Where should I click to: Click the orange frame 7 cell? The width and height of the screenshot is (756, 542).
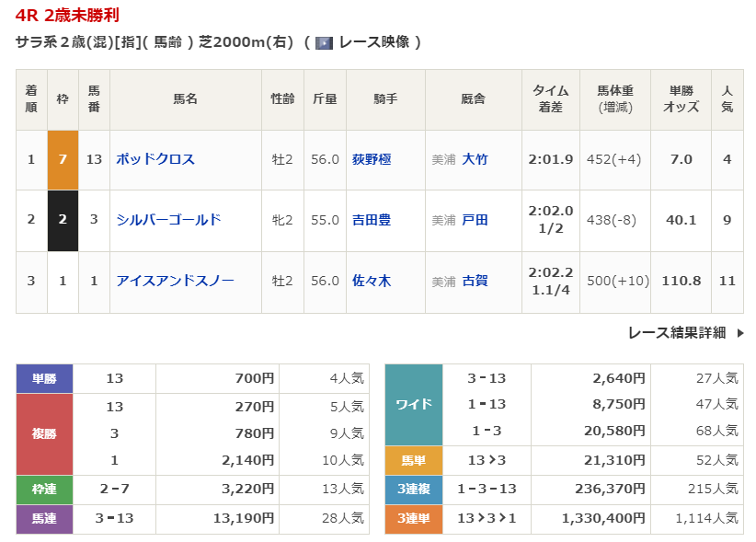click(63, 159)
